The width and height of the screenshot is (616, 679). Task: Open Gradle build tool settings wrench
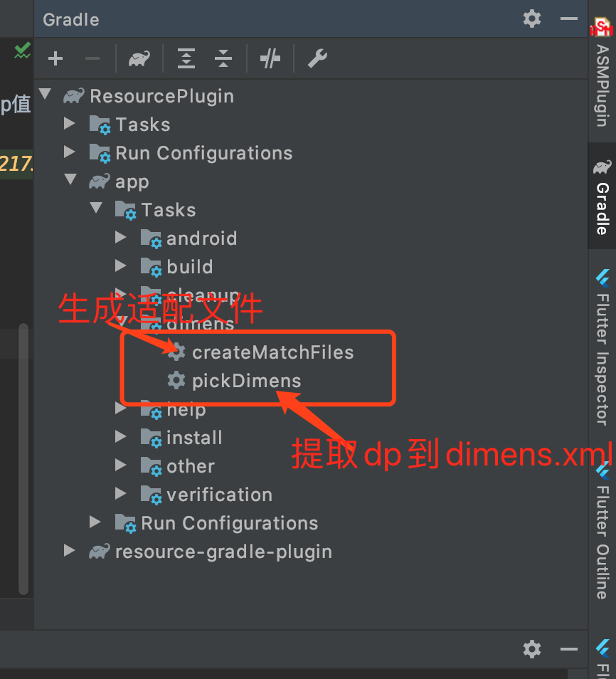tap(317, 58)
